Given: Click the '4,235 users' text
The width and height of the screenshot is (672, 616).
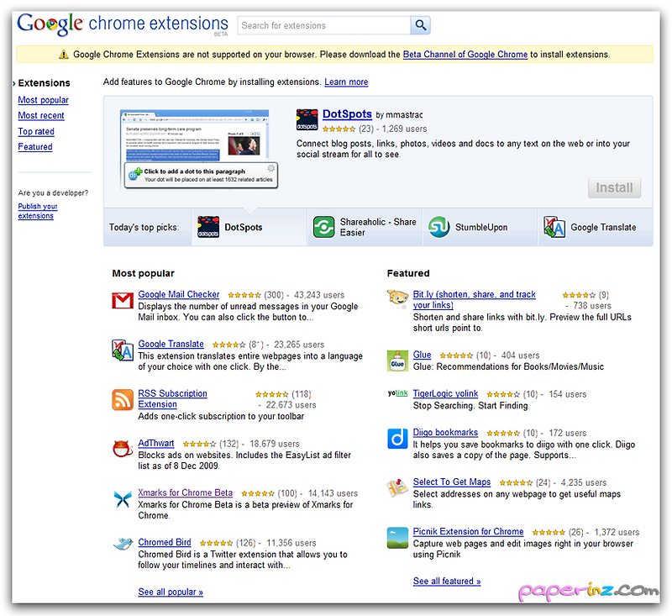Looking at the screenshot, I should (584, 482).
